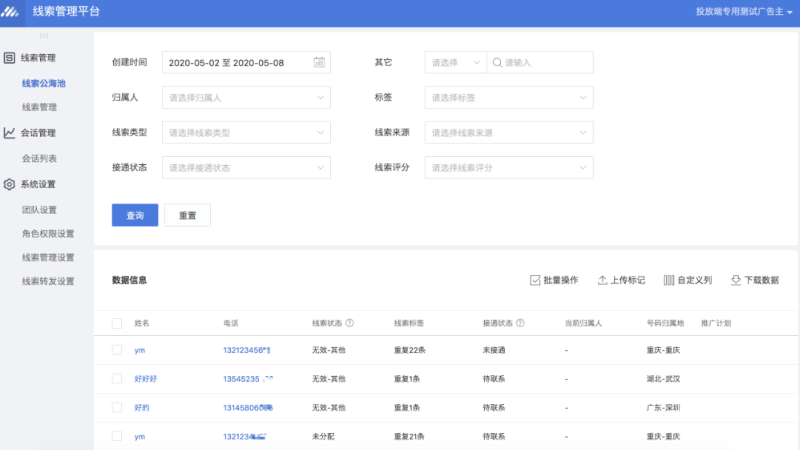
Task: Click the 批量操作 checkmark icon
Action: point(535,280)
